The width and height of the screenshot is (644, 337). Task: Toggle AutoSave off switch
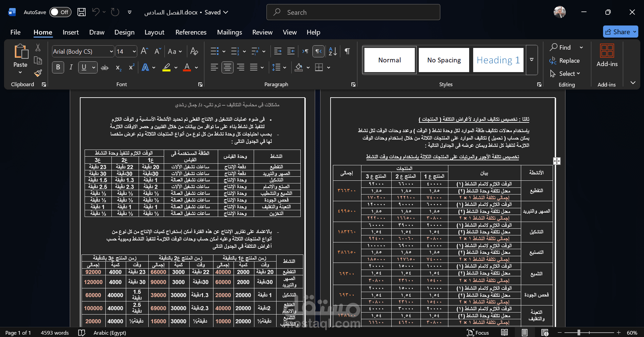[60, 12]
